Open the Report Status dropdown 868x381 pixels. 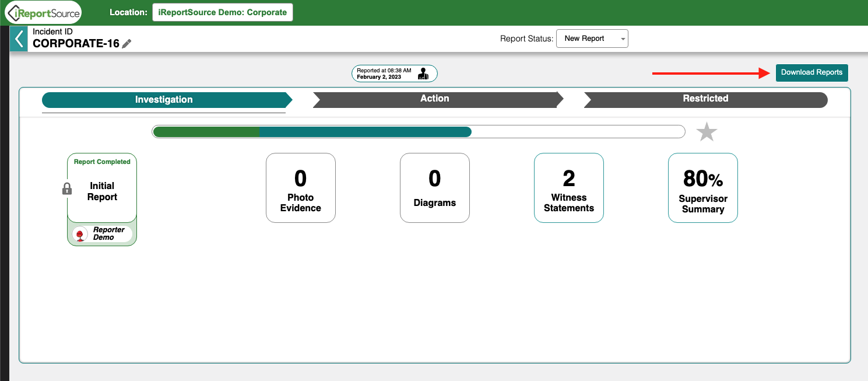(592, 39)
